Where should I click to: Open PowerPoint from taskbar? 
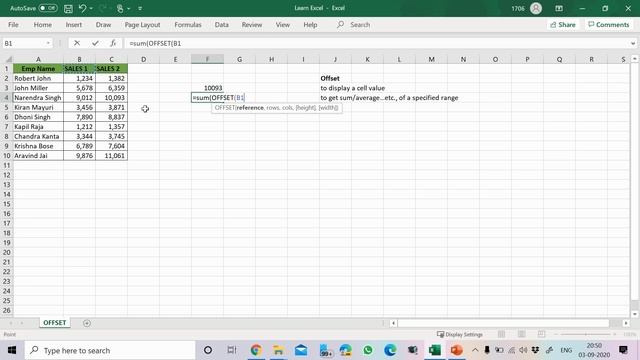pos(456,350)
